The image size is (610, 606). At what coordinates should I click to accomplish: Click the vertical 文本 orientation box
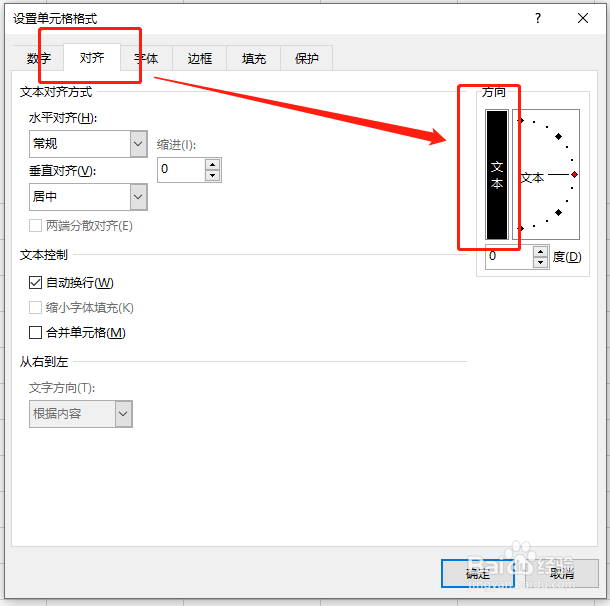(x=497, y=175)
